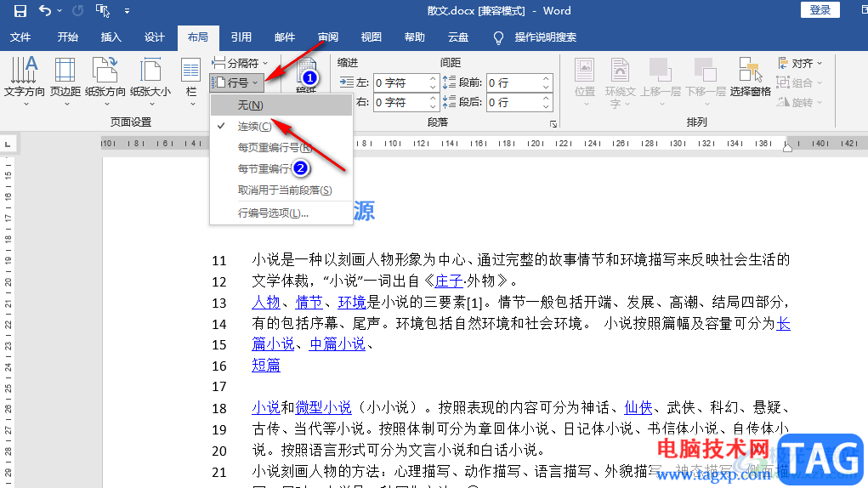The width and height of the screenshot is (868, 488).
Task: Open 纸张大小 paper size tool
Action: coord(150,81)
